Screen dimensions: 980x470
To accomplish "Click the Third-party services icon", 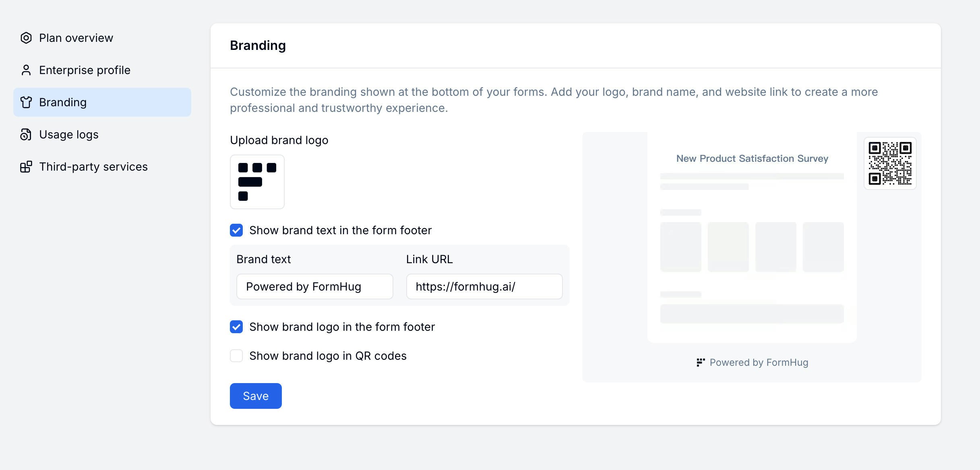I will pos(26,167).
